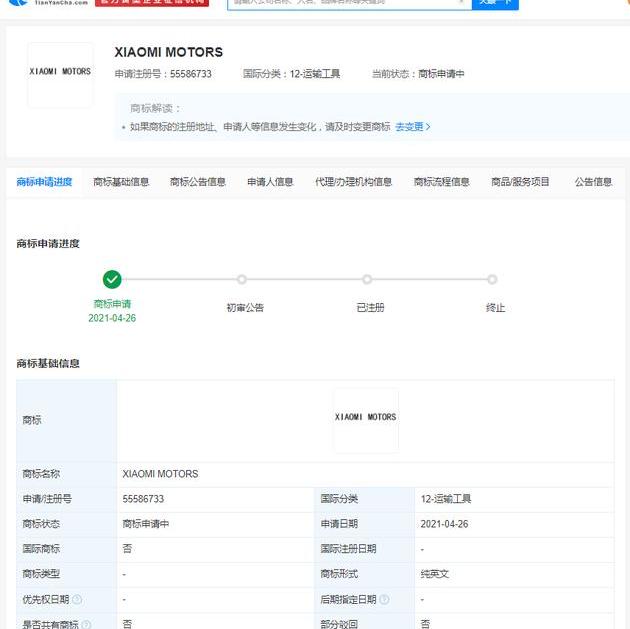Click the 商标名称 row label

[41, 474]
